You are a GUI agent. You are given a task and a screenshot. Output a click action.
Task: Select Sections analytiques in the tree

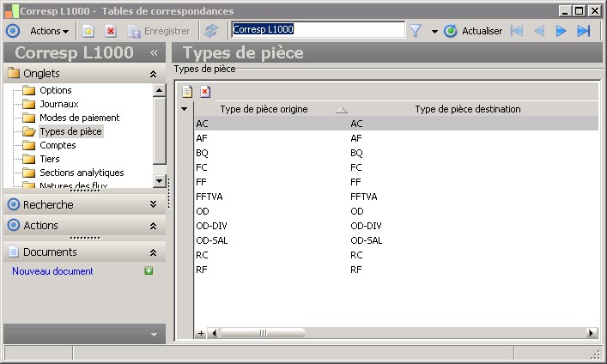pos(82,173)
